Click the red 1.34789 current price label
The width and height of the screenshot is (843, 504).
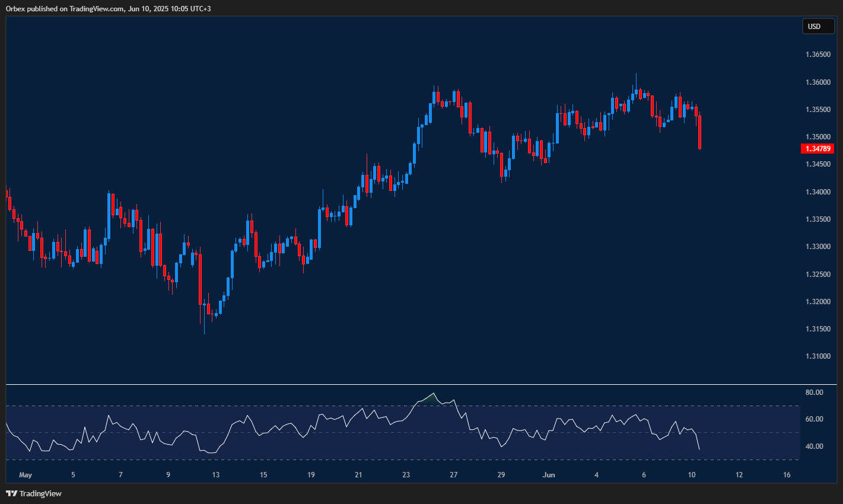[817, 149]
